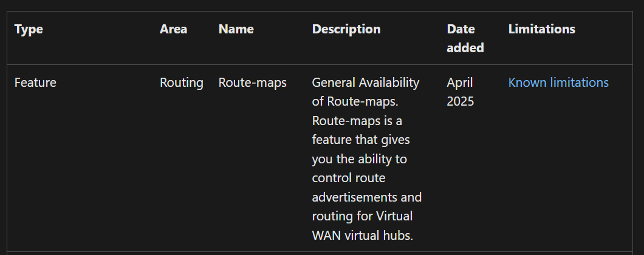Select the April 2025 date cell
This screenshot has height=255, width=644.
tap(460, 92)
